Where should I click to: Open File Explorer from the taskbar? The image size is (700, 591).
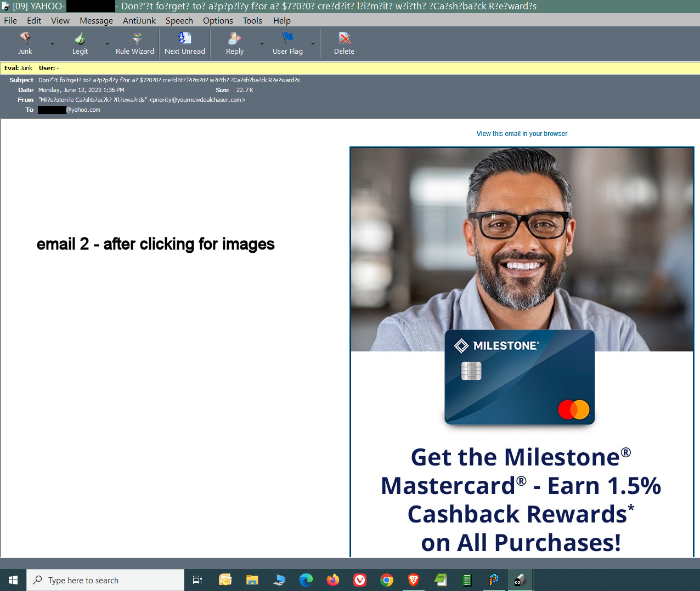pos(252,580)
